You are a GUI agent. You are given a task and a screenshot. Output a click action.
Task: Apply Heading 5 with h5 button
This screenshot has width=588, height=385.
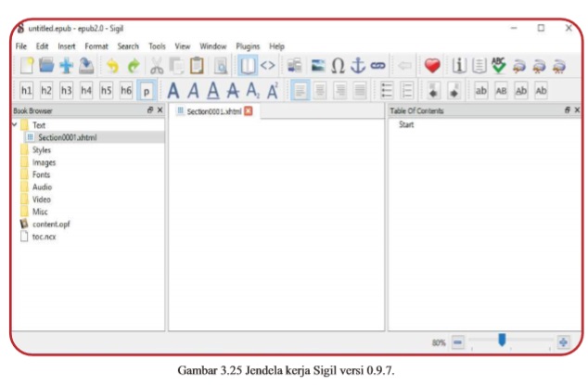(x=106, y=90)
